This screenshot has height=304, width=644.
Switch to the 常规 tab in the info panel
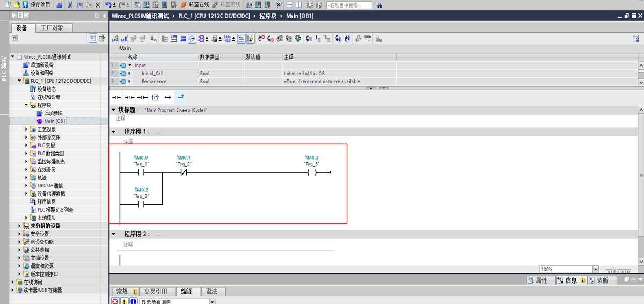pos(126,292)
